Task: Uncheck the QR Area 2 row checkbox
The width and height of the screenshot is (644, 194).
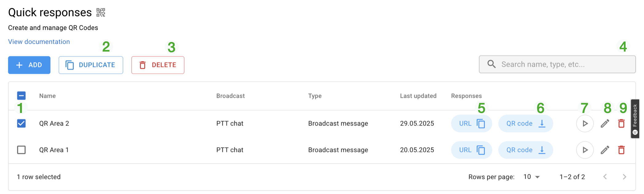Action: click(x=21, y=123)
